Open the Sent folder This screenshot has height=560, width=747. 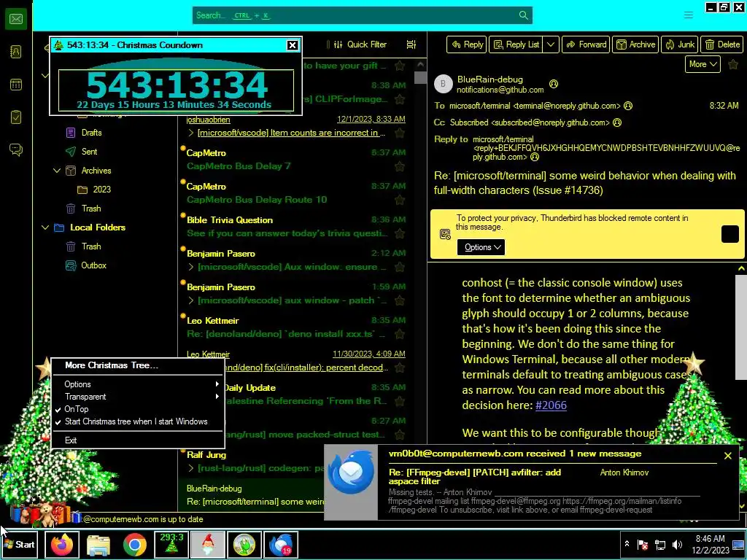[x=89, y=152]
